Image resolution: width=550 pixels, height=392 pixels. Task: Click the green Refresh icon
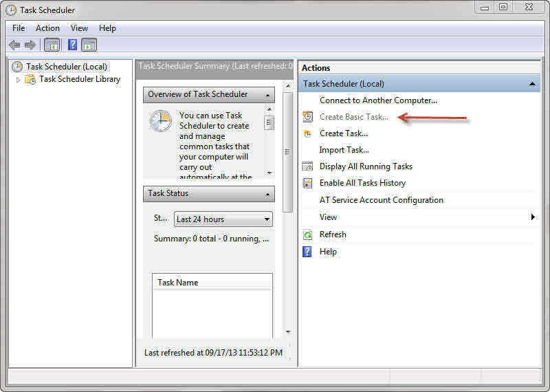(307, 235)
